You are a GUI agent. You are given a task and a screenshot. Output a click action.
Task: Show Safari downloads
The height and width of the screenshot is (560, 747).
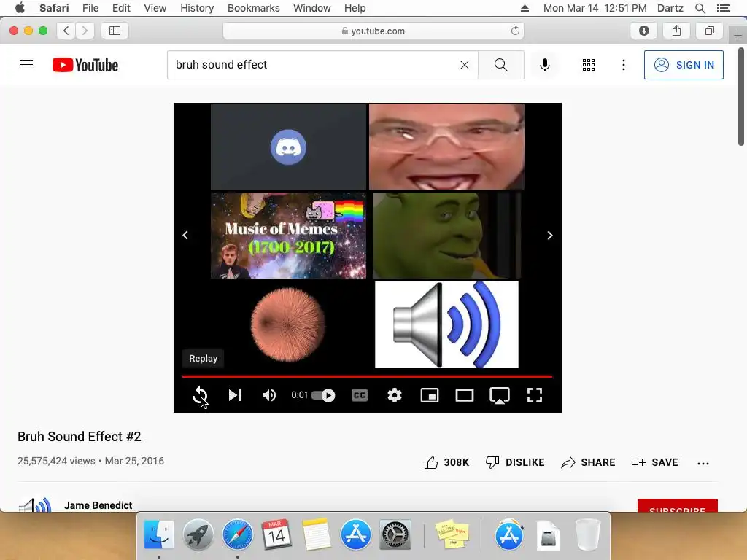(x=644, y=31)
